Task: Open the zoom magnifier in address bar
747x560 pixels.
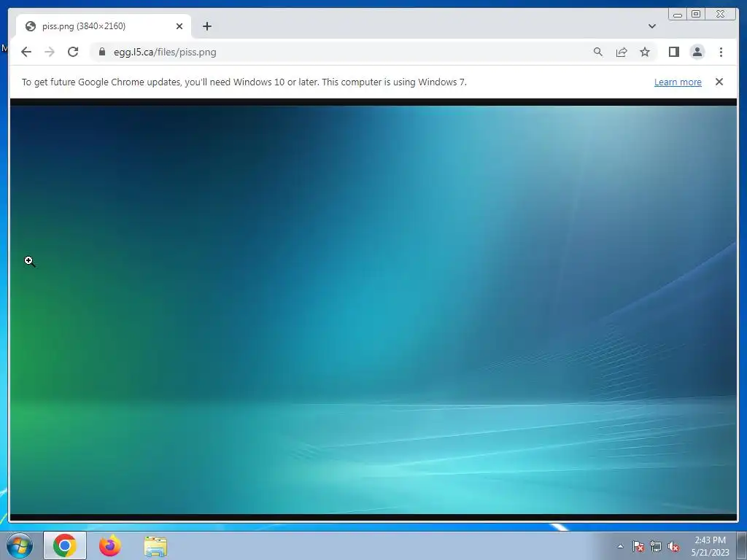Action: (598, 52)
